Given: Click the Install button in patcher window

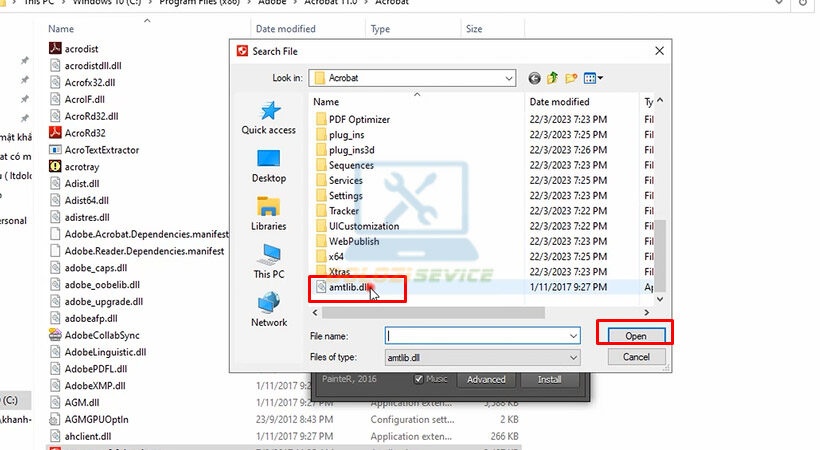Looking at the screenshot, I should 549,379.
